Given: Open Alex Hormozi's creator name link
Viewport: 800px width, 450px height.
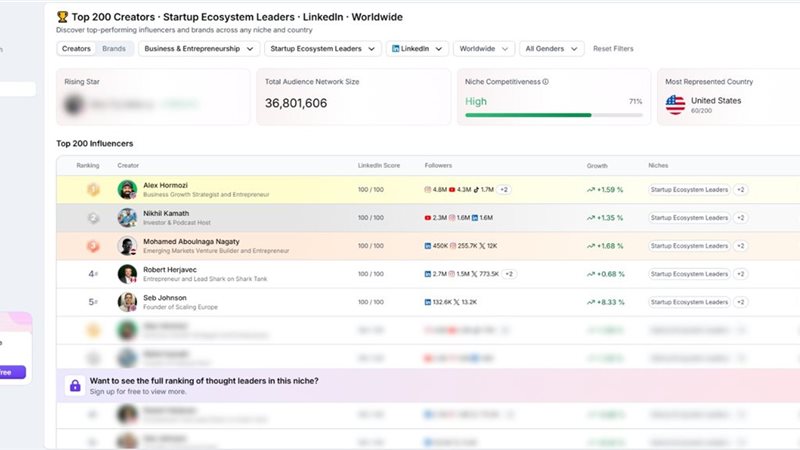Looking at the screenshot, I should [x=165, y=185].
